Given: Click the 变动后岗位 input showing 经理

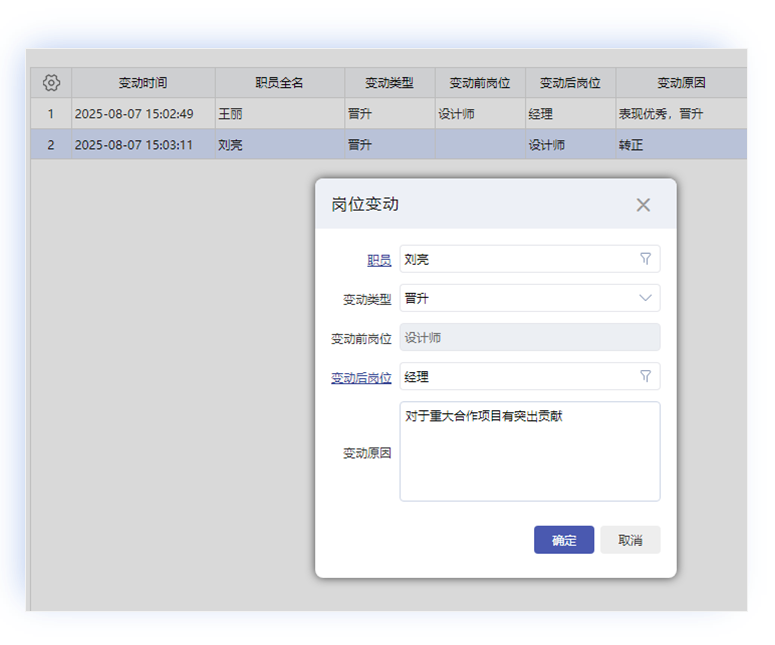Looking at the screenshot, I should 515,377.
